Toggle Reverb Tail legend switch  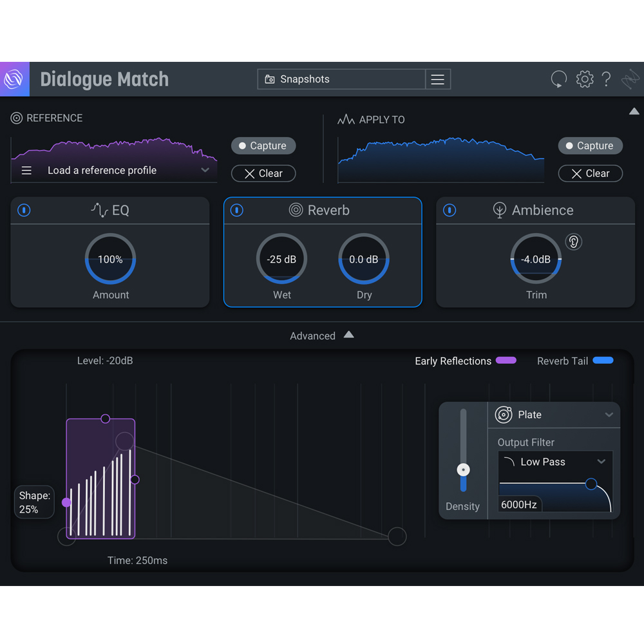pos(603,361)
